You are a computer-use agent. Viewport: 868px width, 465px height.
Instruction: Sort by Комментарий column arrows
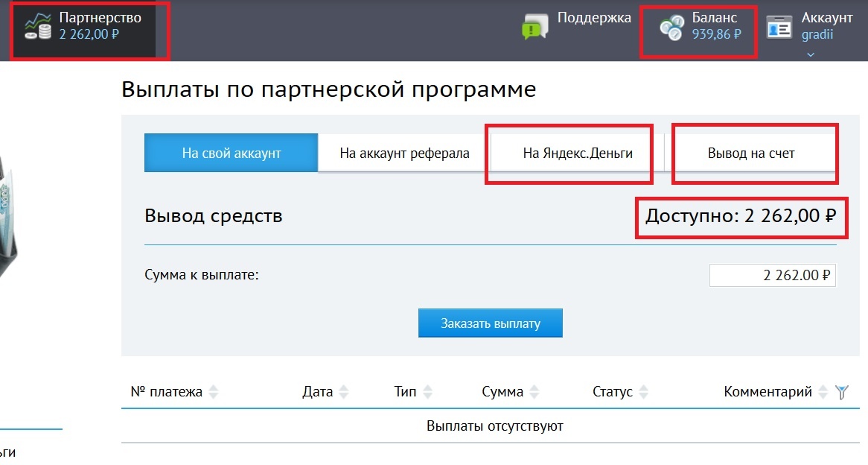[823, 392]
